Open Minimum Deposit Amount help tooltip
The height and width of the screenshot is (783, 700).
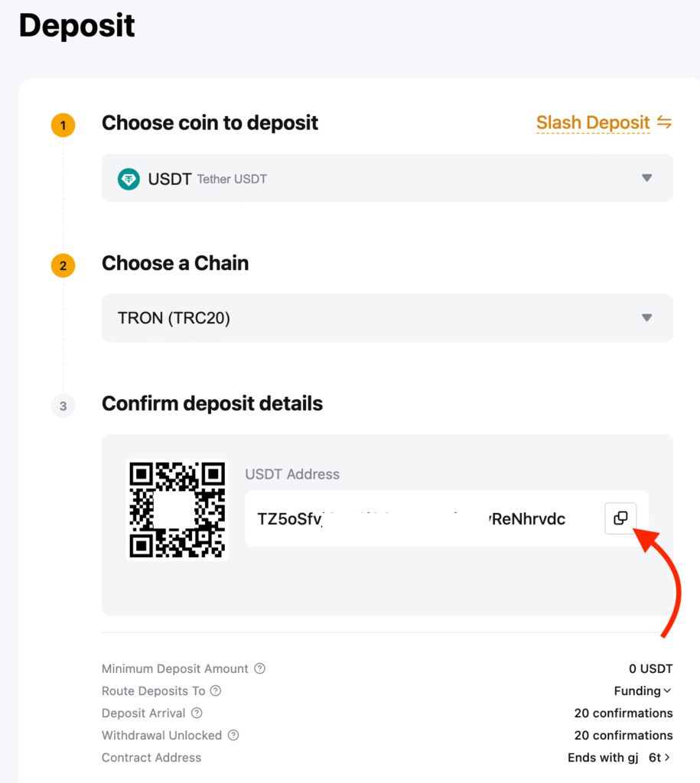(260, 668)
